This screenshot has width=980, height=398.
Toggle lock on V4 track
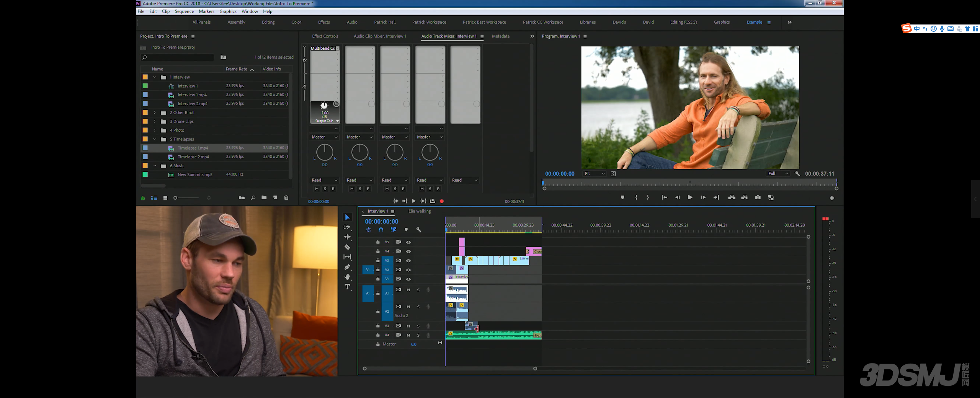pos(377,251)
